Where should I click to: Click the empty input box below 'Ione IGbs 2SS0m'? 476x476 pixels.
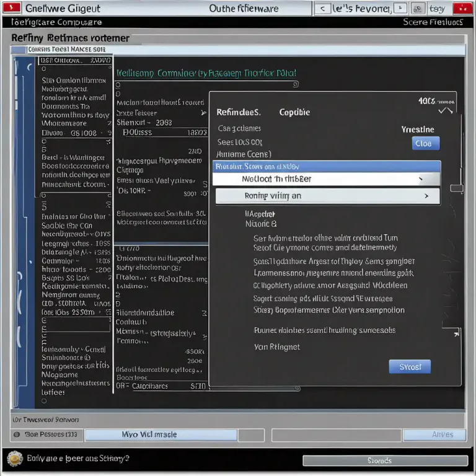[77, 325]
